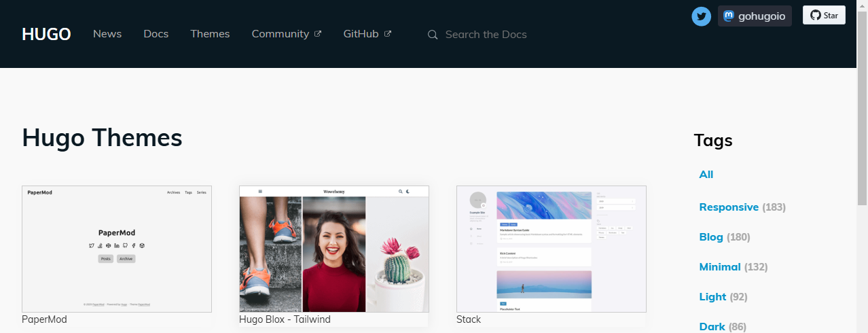Select the All tag filter

[706, 175]
